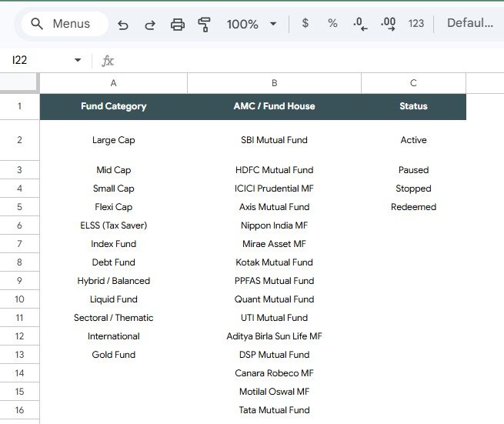This screenshot has height=424, width=504.
Task: Select the Stopped status cell
Action: click(413, 189)
